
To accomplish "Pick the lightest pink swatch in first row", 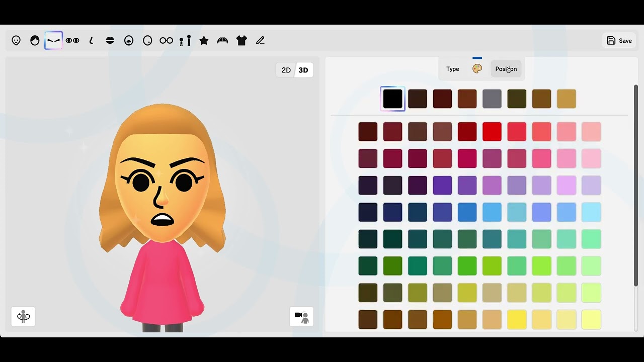I will coord(591,132).
